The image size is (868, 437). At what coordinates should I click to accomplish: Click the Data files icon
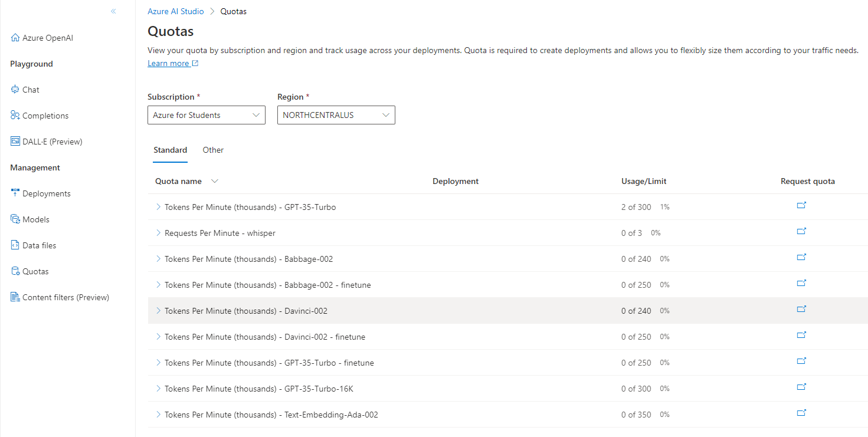[15, 245]
